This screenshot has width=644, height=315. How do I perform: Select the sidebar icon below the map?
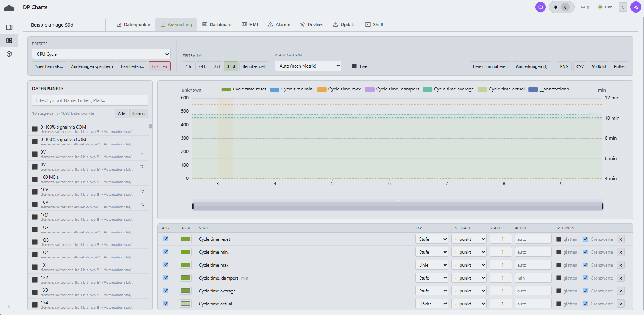coord(9,41)
